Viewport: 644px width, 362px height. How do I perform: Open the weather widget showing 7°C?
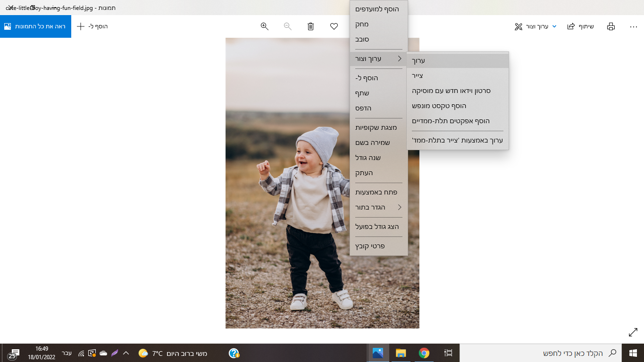(x=173, y=353)
